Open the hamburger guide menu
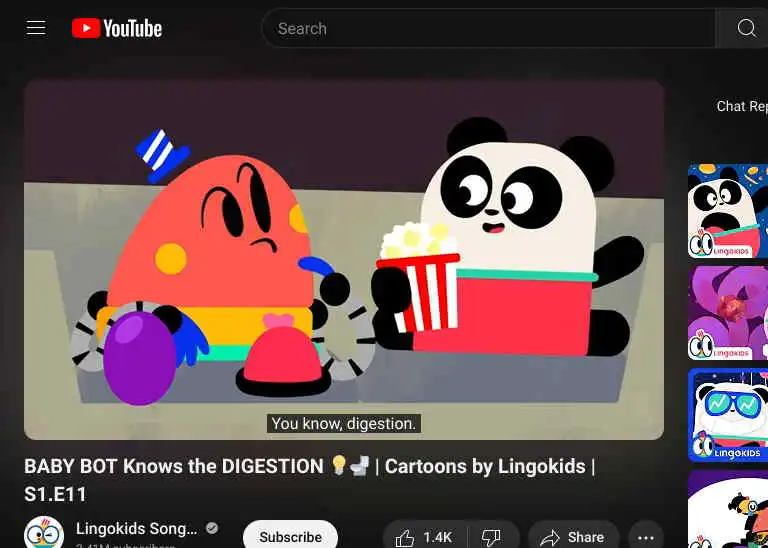The width and height of the screenshot is (768, 548). point(36,28)
